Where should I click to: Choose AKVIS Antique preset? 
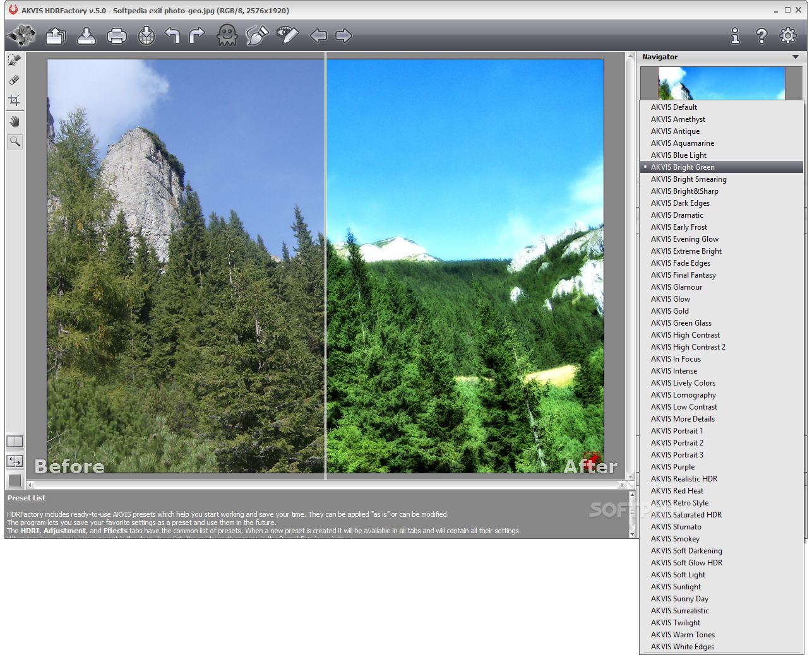(x=722, y=131)
